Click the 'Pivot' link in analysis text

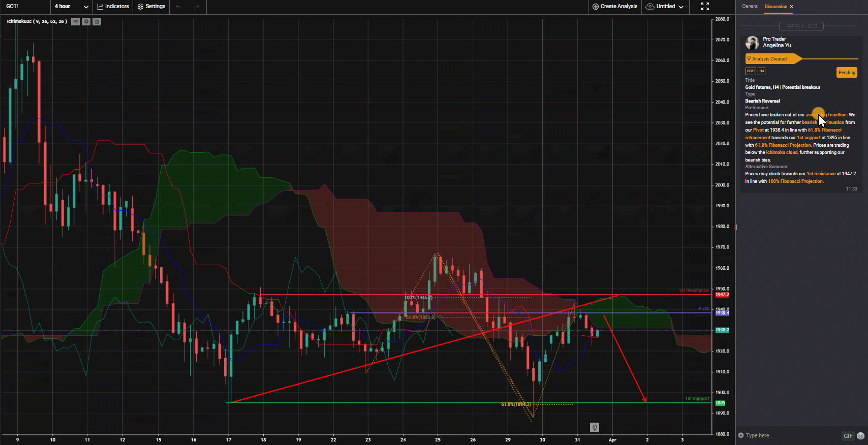pos(758,130)
